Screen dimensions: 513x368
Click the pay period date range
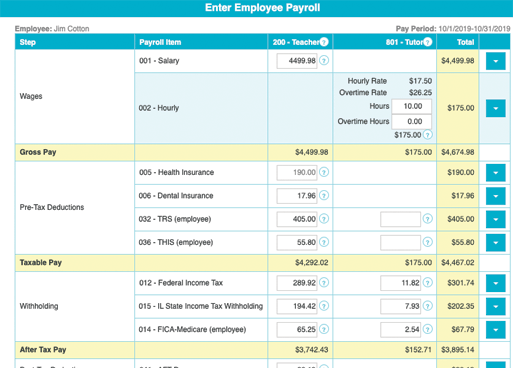(x=474, y=29)
